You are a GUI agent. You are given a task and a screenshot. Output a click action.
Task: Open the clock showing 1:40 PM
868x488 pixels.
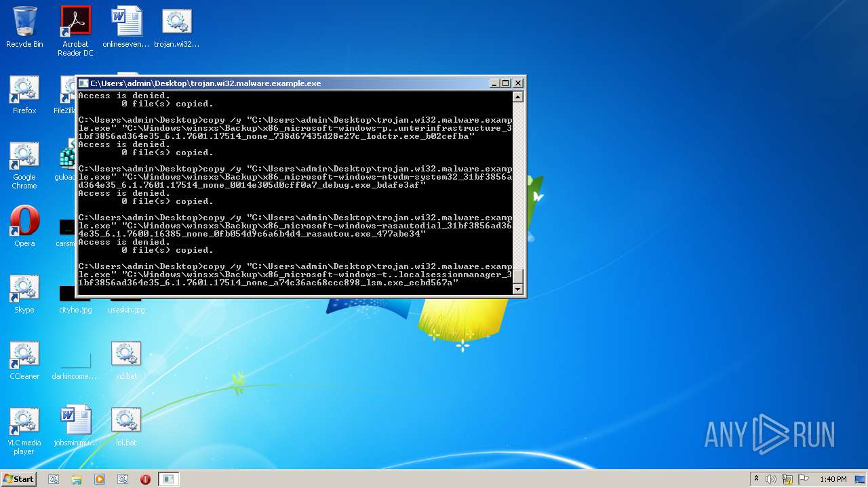(x=833, y=479)
